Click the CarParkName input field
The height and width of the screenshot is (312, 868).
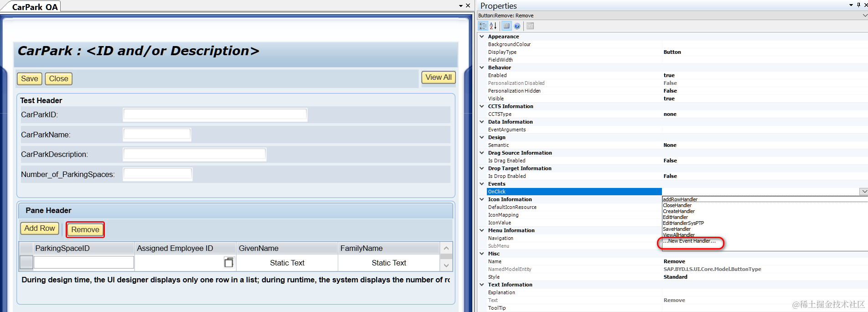[157, 135]
